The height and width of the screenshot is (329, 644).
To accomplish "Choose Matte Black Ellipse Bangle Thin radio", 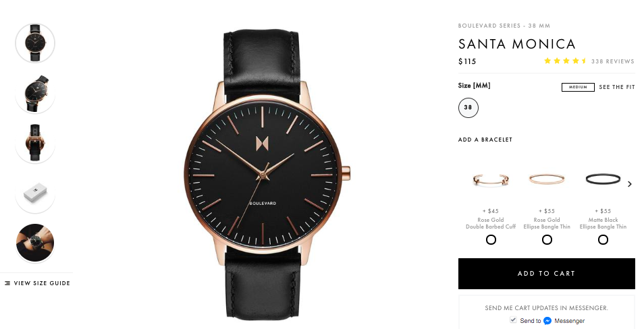I will click(603, 239).
